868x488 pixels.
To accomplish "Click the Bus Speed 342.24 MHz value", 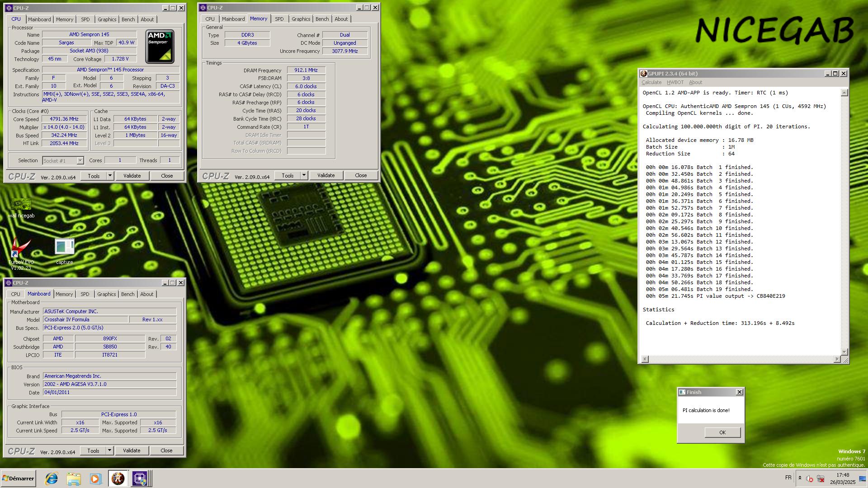I will pyautogui.click(x=64, y=136).
